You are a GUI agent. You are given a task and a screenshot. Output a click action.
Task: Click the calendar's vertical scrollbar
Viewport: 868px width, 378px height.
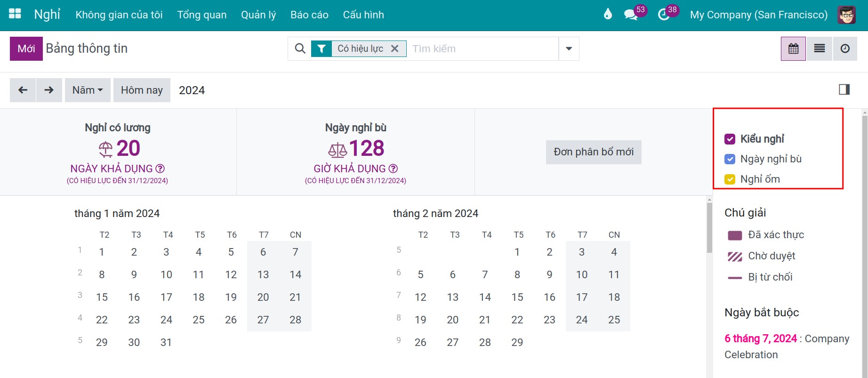tap(709, 228)
